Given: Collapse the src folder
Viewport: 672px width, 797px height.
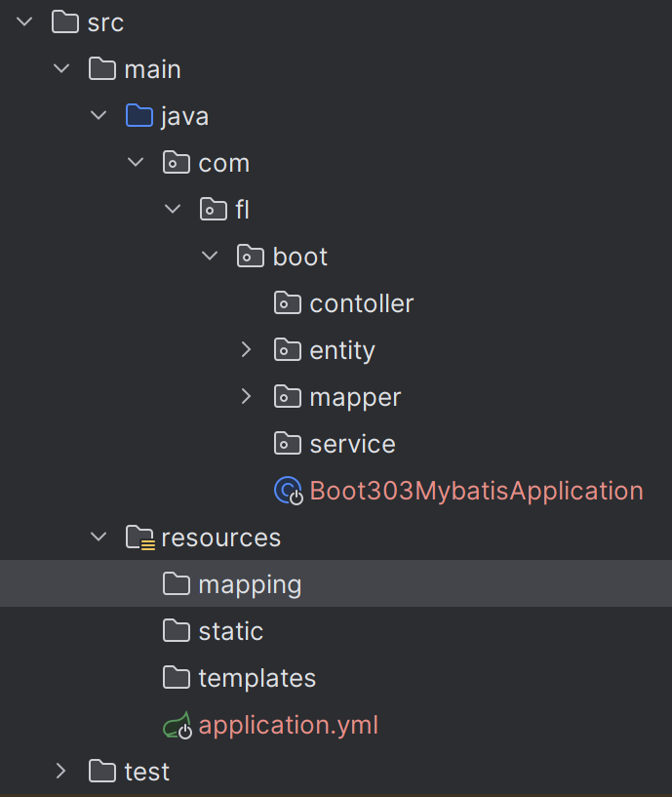Looking at the screenshot, I should (x=24, y=22).
